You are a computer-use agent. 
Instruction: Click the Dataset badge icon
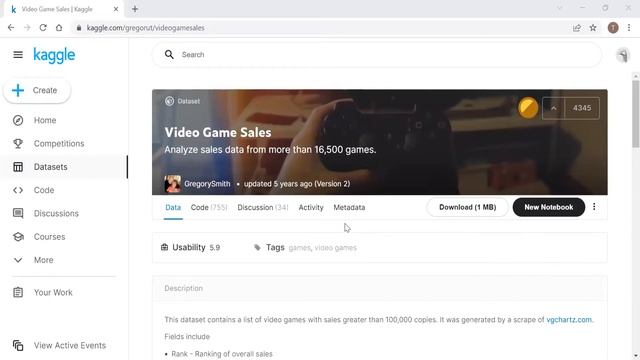(x=169, y=101)
